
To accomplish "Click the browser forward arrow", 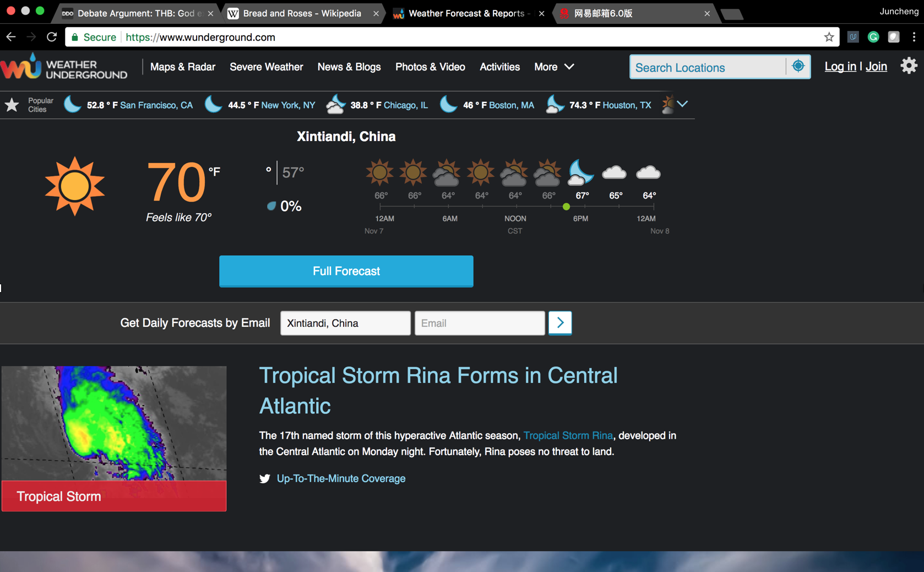I will (x=31, y=37).
